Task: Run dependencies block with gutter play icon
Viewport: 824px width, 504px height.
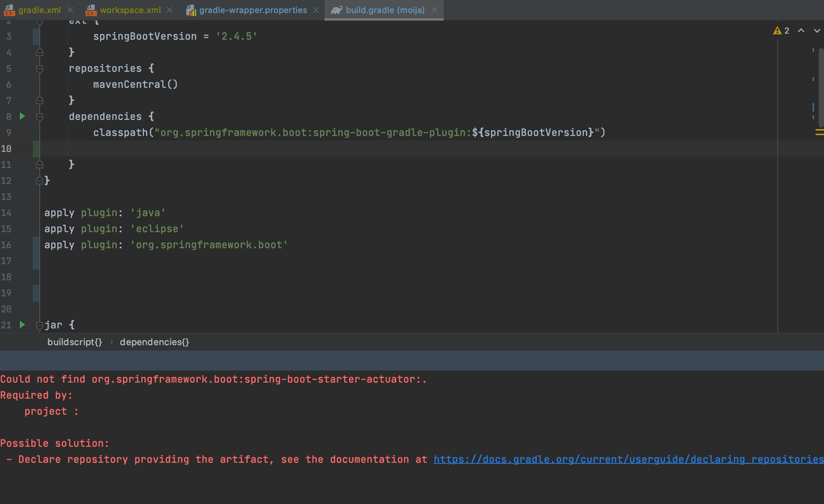Action: click(22, 116)
